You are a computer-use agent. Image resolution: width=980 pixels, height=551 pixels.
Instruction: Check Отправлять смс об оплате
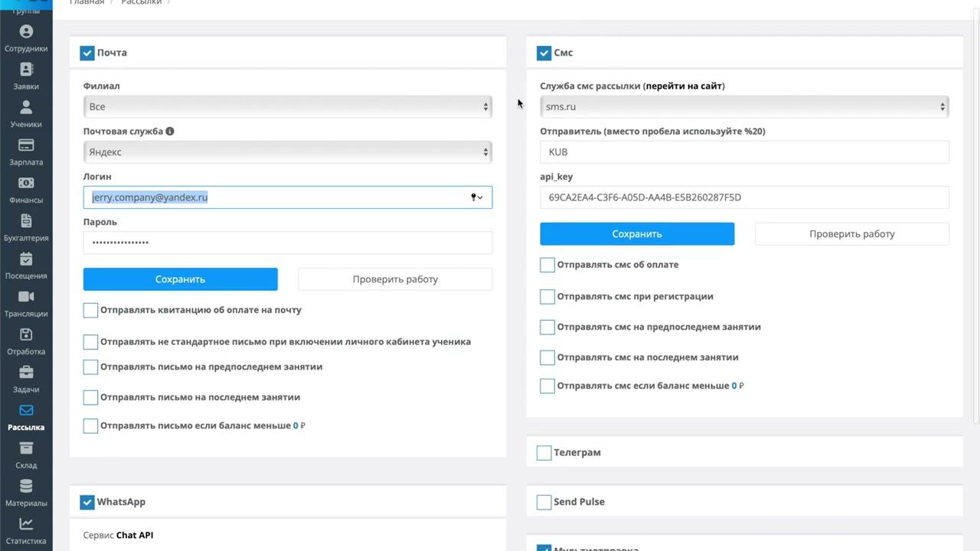547,265
